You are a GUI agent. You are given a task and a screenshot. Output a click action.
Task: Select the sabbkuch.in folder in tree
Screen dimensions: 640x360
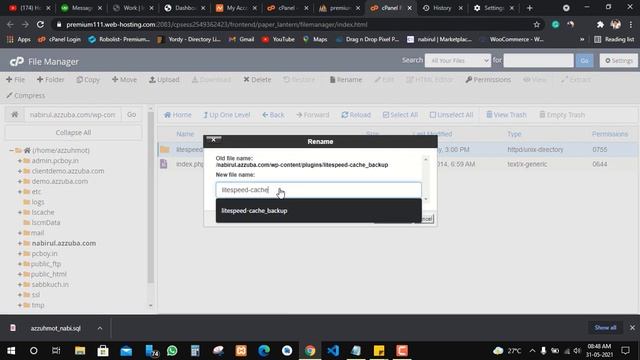(x=50, y=284)
